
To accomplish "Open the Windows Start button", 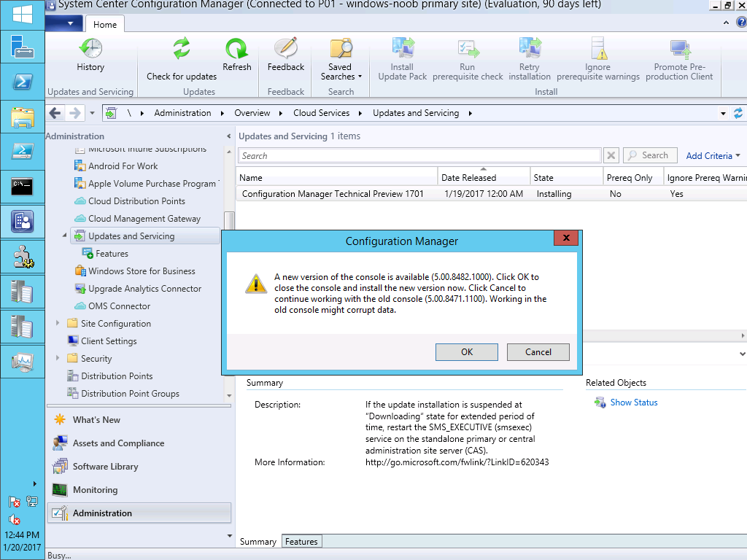I will point(23,14).
